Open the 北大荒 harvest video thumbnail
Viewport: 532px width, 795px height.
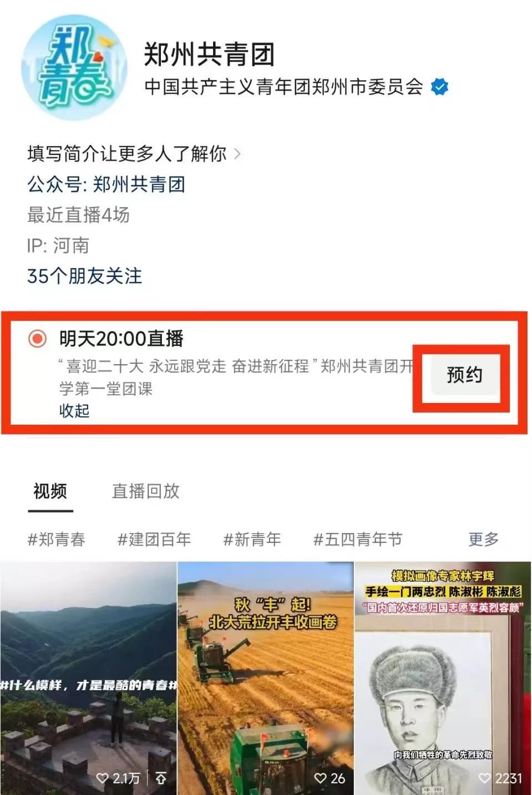pos(265,678)
